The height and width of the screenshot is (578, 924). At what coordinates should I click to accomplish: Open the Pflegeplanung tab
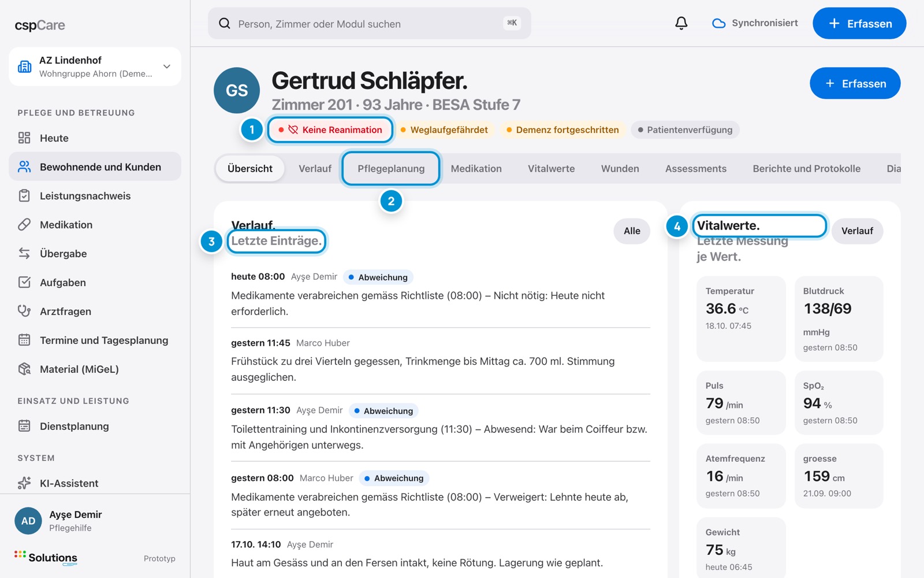point(391,168)
